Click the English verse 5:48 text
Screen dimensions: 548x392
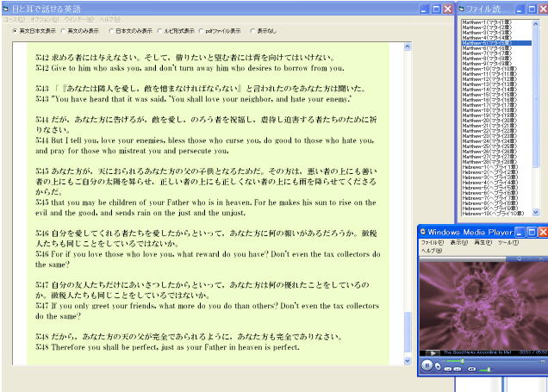(167, 347)
